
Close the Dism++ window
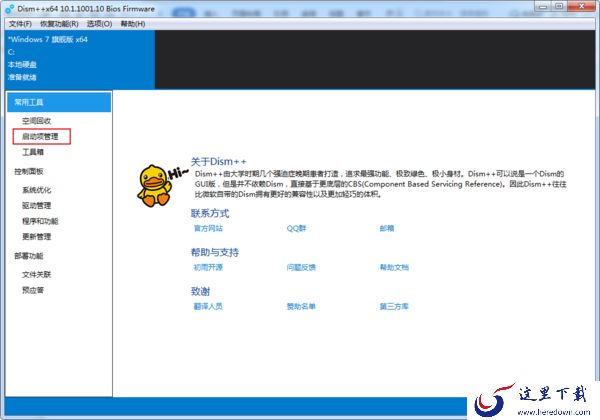[x=581, y=6]
